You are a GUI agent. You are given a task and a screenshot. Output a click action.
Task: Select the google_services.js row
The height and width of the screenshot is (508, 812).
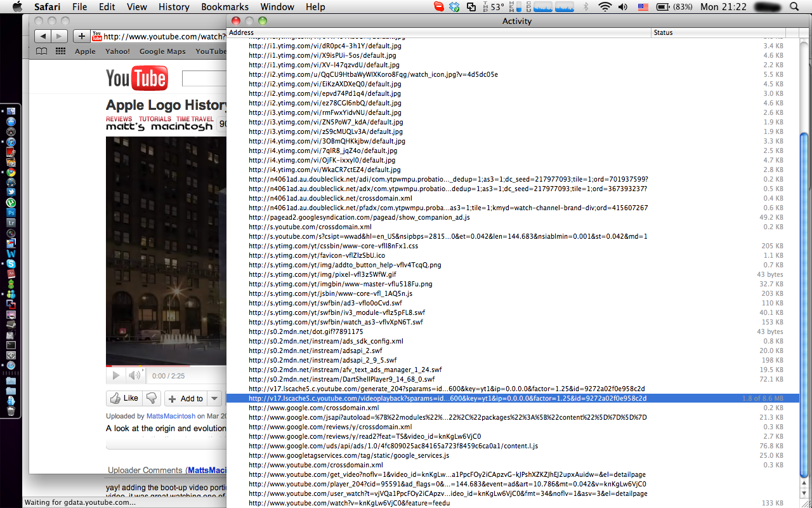(513, 455)
